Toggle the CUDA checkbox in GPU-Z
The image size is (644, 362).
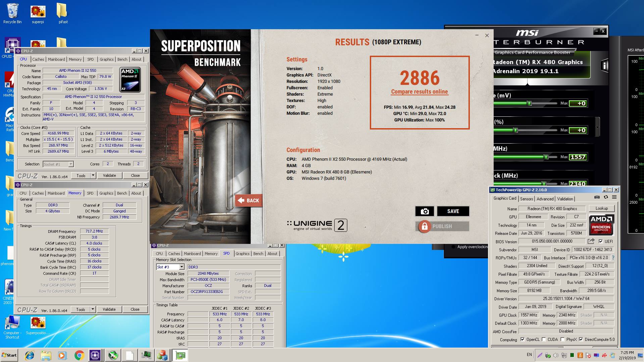pos(544,340)
